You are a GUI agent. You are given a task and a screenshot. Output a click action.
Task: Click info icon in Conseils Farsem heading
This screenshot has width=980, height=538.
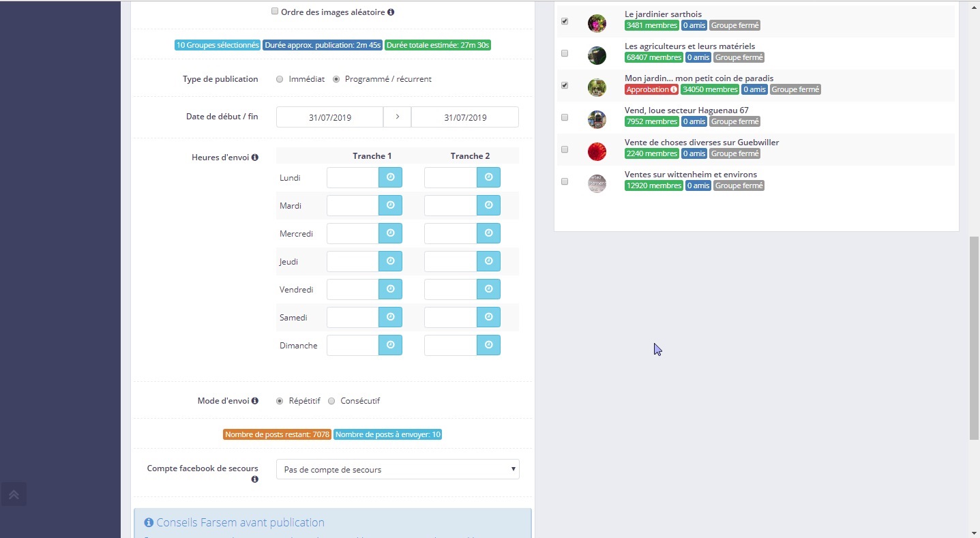(149, 523)
